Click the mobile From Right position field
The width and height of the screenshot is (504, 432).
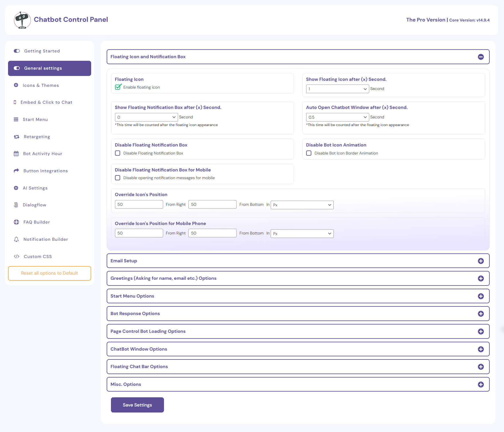click(x=139, y=233)
